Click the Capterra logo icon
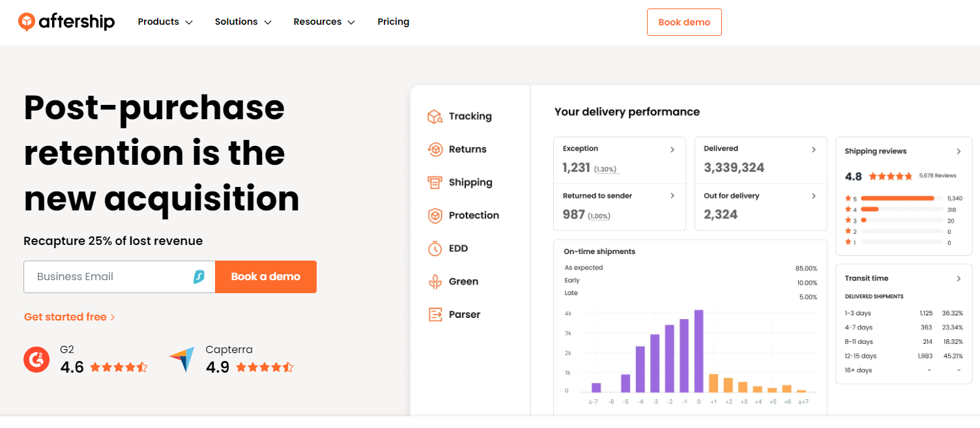 coord(182,360)
